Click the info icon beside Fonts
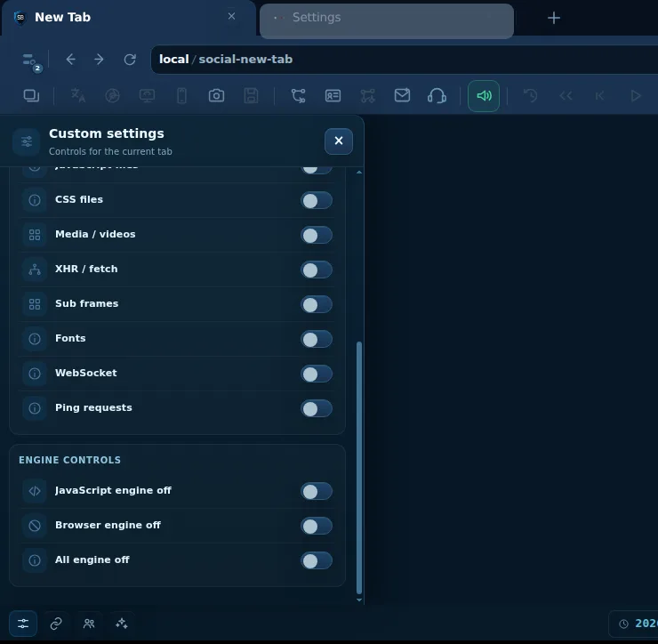The image size is (658, 644). (35, 338)
